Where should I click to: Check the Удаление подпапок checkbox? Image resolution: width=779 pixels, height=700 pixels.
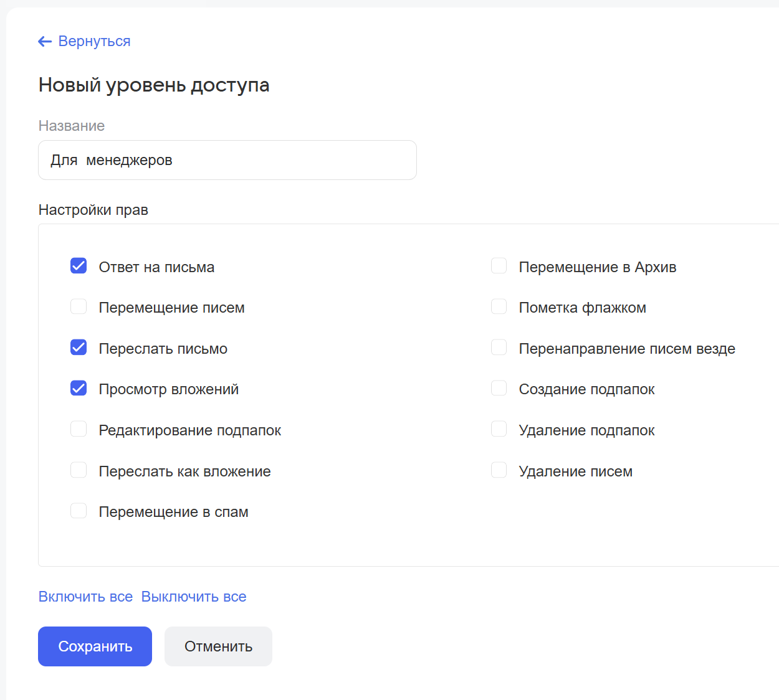[499, 429]
